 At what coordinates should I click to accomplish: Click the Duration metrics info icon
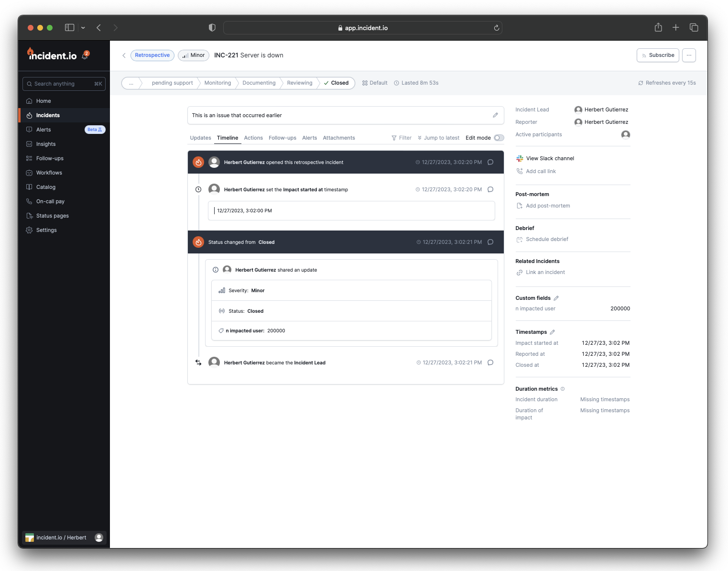point(563,389)
